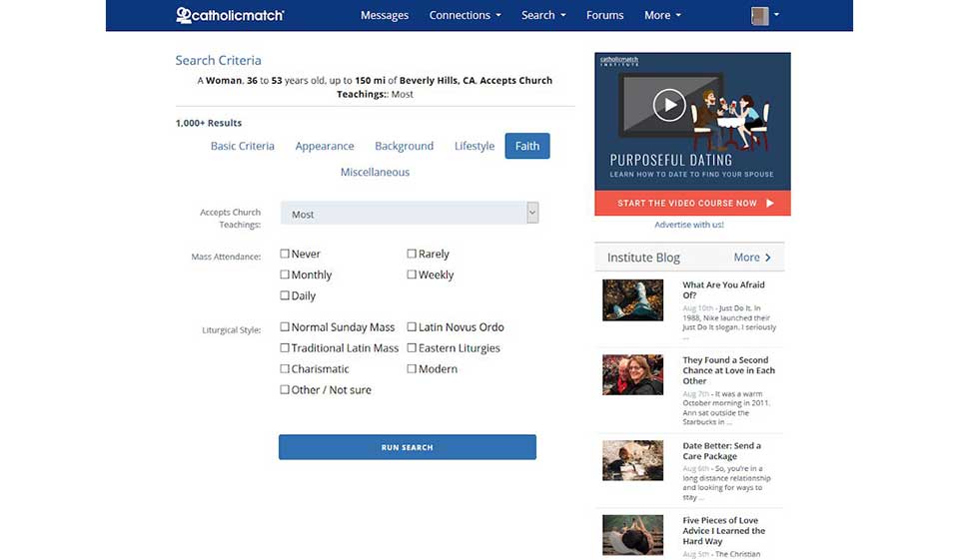Image resolution: width=959 pixels, height=560 pixels.
Task: Open 'They Found a Second Chance' thumbnail
Action: point(632,374)
